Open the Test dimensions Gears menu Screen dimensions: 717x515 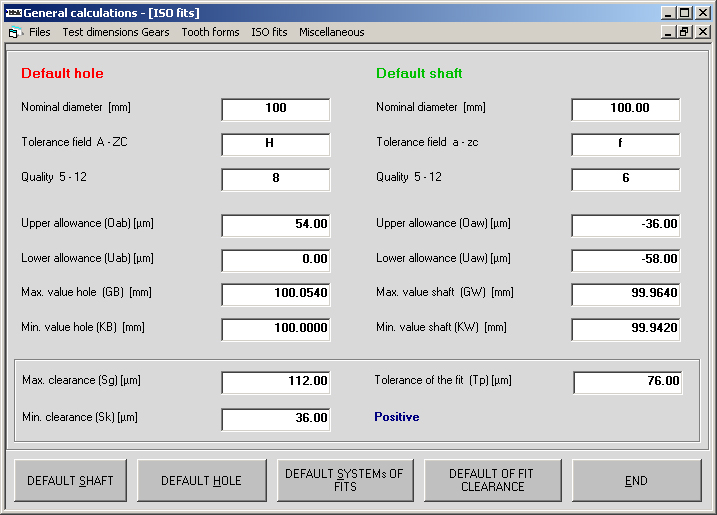pyautogui.click(x=115, y=32)
